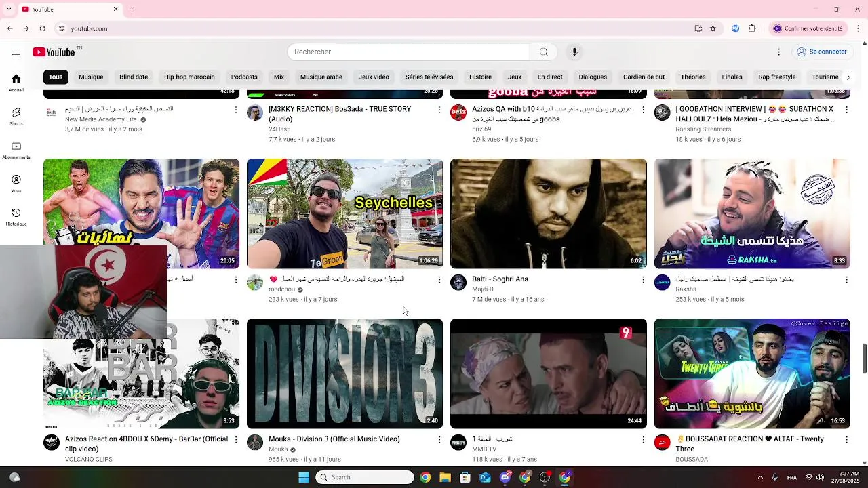Open the medchou channel link
868x488 pixels.
tap(282, 289)
